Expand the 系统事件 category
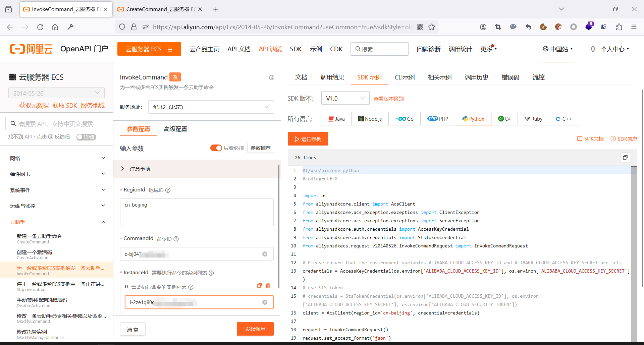 tap(57, 190)
